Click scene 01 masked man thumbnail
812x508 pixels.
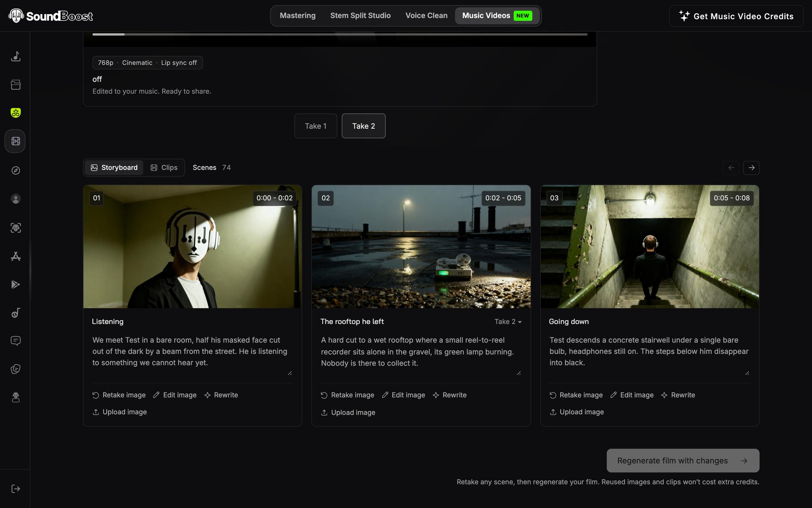pos(192,247)
